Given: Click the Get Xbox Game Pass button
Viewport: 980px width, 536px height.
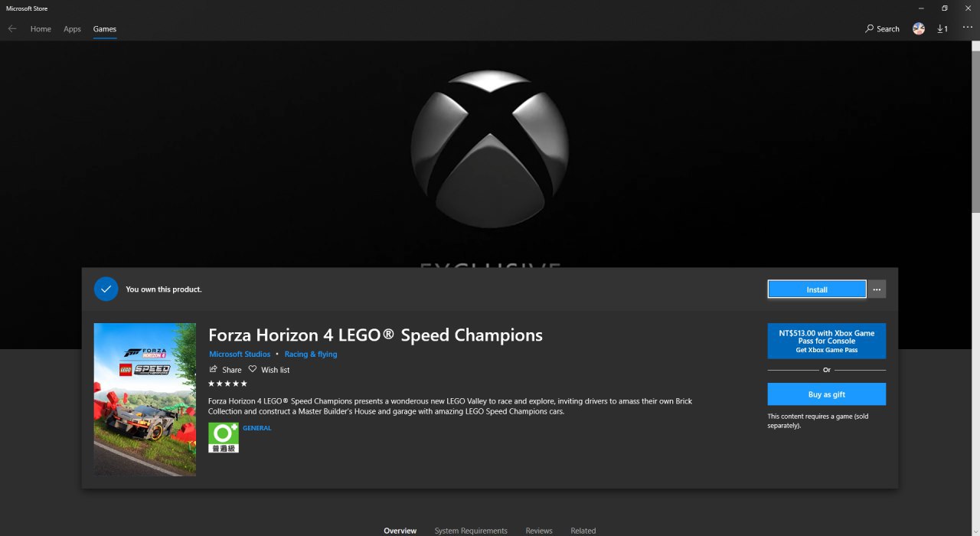Looking at the screenshot, I should point(827,341).
